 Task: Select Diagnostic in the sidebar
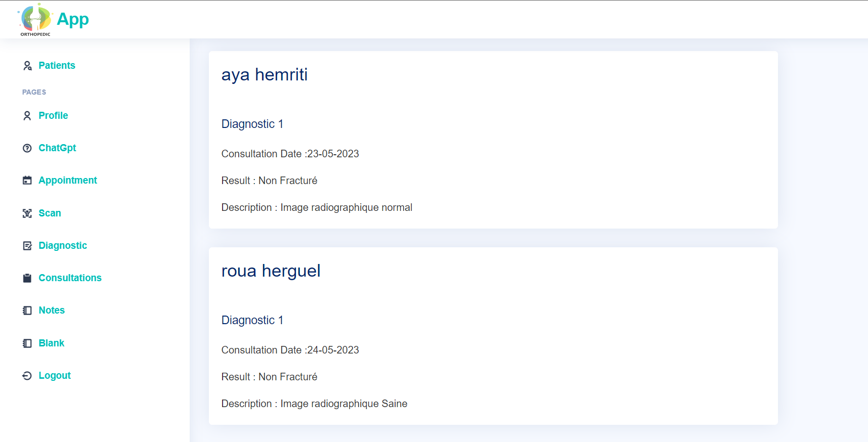[63, 245]
